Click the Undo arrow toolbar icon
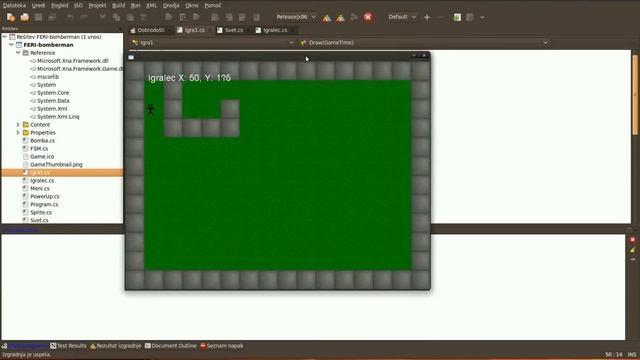The height and width of the screenshot is (360, 640). tap(71, 17)
